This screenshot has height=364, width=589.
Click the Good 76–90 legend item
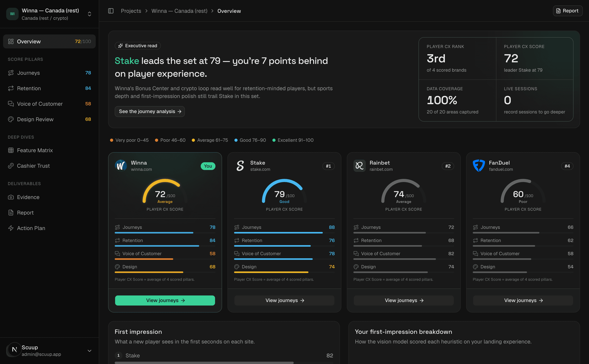tap(250, 140)
